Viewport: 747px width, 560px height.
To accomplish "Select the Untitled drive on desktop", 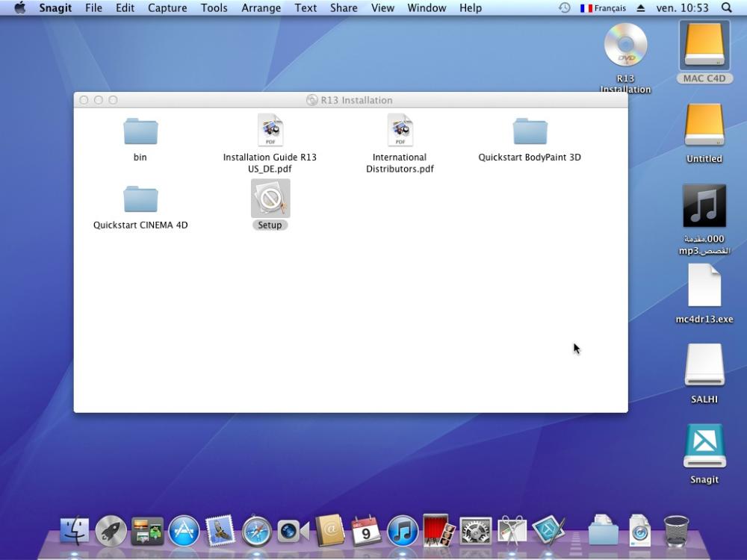I will (704, 125).
